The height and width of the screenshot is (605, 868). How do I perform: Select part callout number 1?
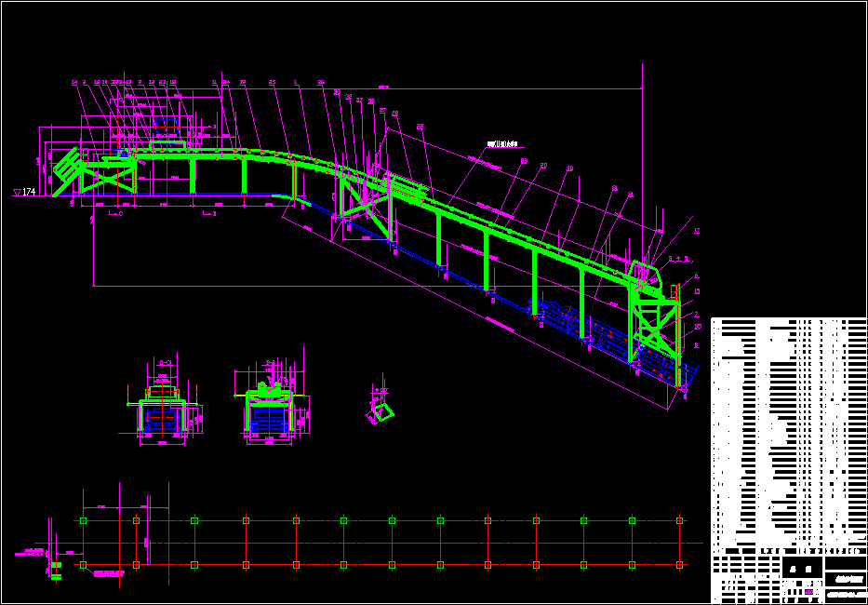(296, 82)
